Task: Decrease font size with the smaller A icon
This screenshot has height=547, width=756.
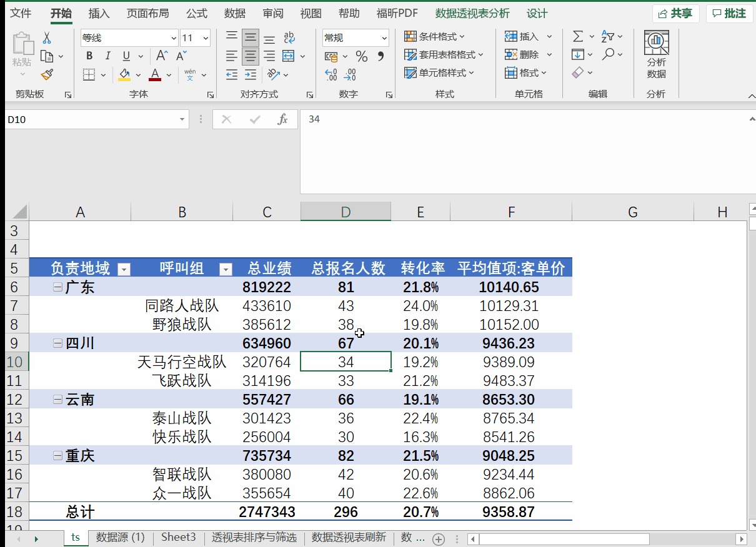Action: click(181, 56)
